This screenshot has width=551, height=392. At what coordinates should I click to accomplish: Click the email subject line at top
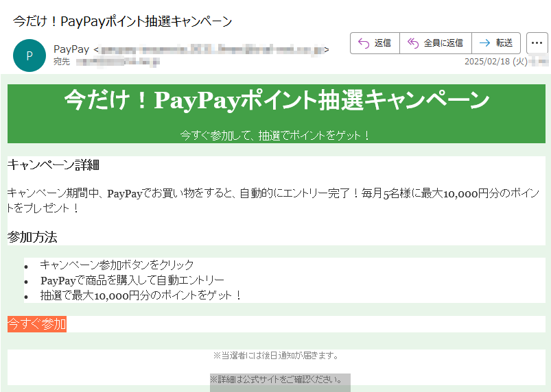tap(123, 21)
